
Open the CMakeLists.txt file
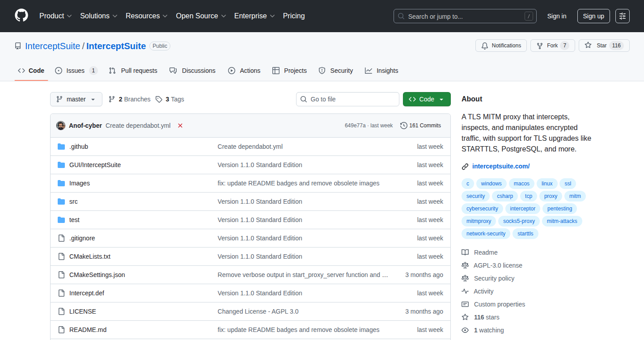(90, 256)
